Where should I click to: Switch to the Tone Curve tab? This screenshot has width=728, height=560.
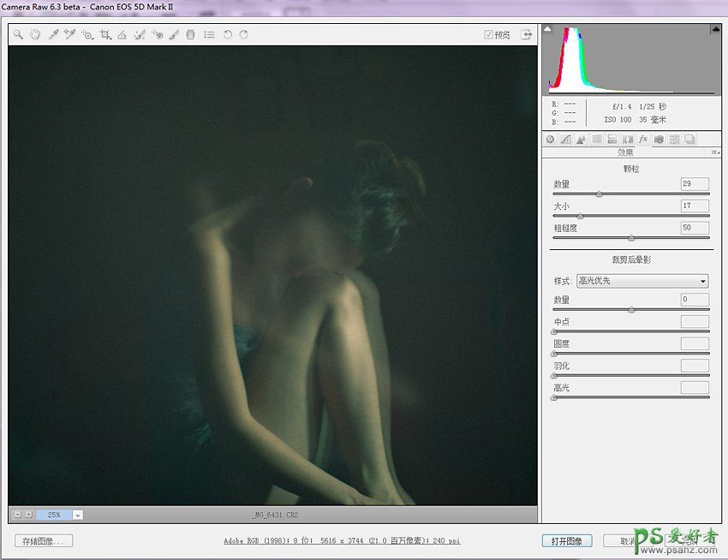[565, 140]
